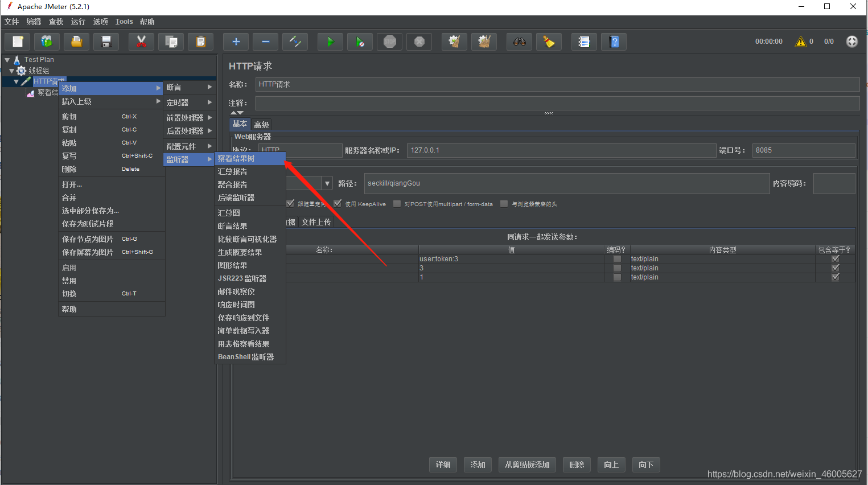Open the HTTP method dropdown arrow

tap(327, 183)
